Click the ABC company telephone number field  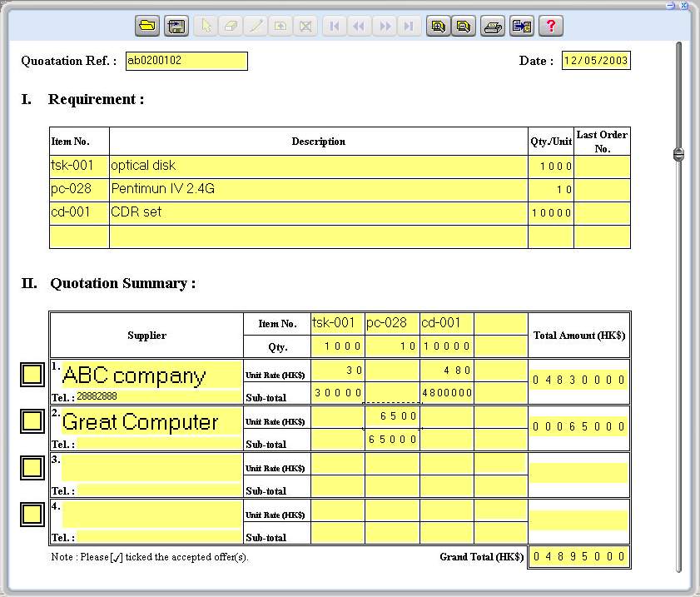[158, 397]
